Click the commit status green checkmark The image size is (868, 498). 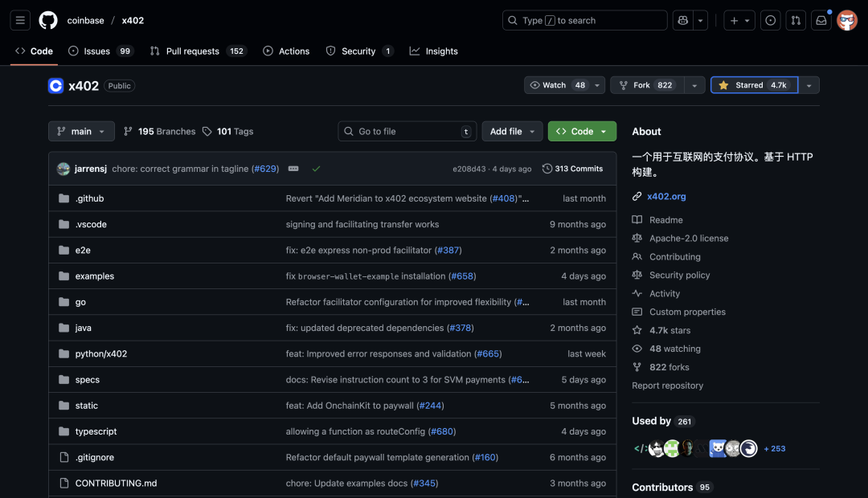click(316, 169)
